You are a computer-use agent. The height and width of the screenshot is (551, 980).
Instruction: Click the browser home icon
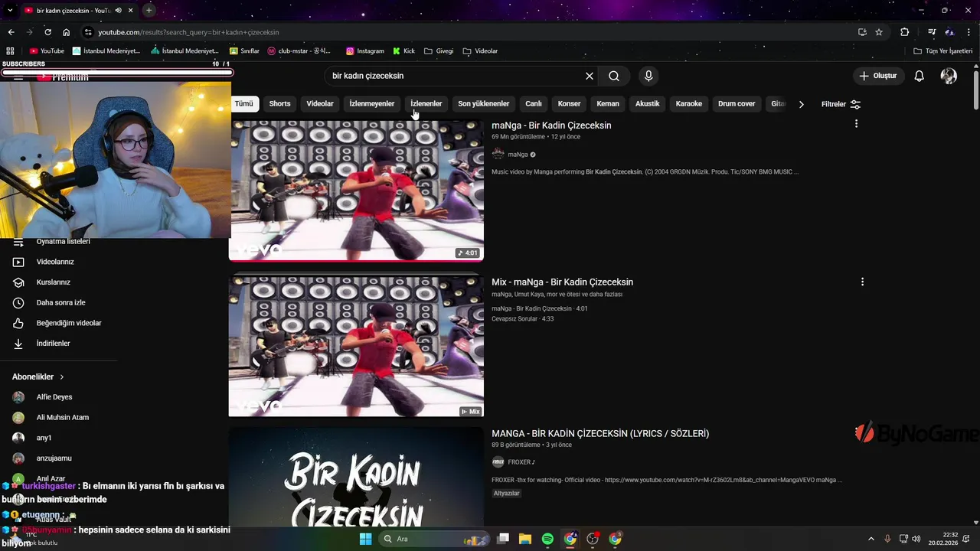point(67,32)
